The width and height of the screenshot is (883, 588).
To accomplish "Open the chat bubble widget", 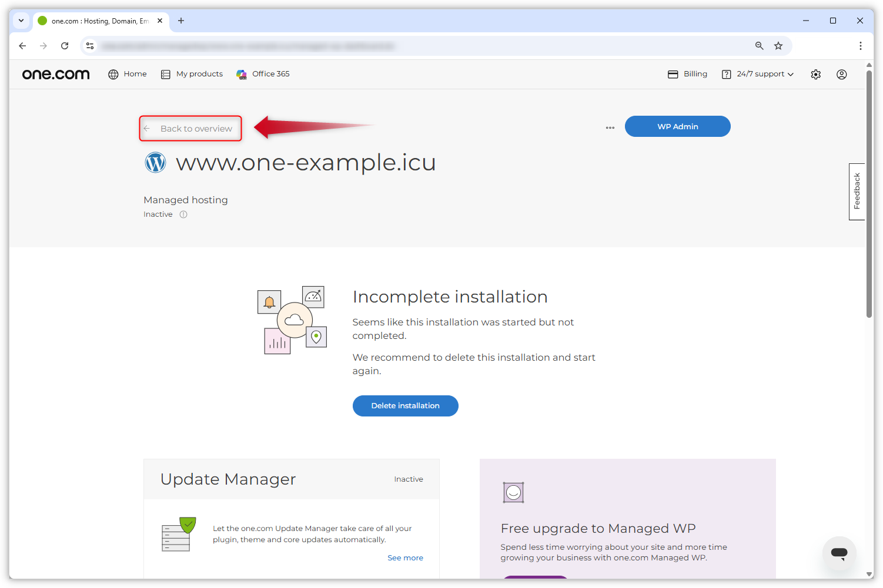I will 839,553.
